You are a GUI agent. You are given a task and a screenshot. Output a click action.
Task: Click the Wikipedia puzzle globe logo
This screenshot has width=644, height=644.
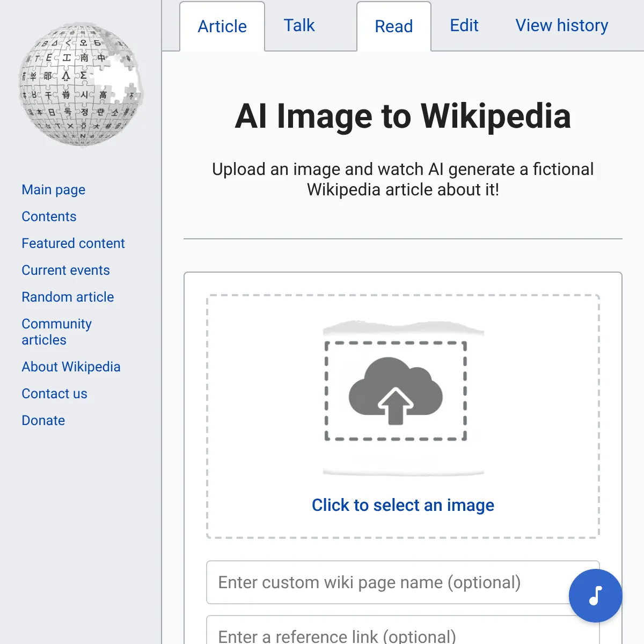pyautogui.click(x=80, y=84)
